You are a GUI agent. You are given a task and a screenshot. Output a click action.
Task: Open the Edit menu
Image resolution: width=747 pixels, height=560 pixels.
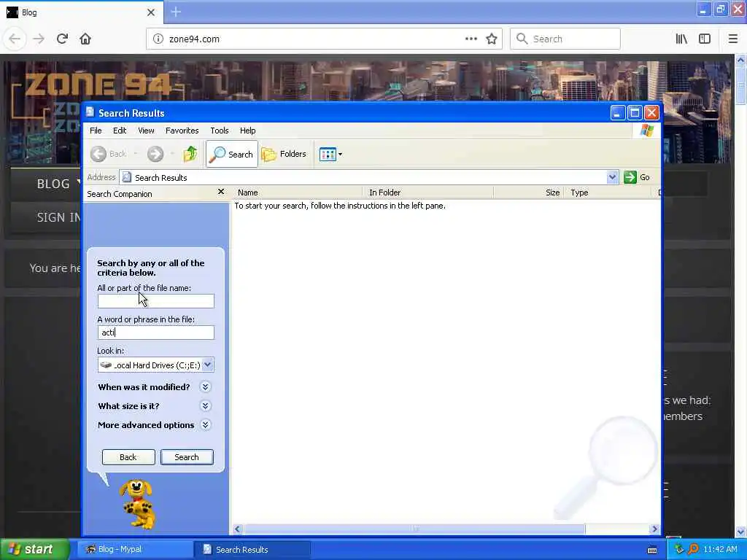click(x=120, y=131)
